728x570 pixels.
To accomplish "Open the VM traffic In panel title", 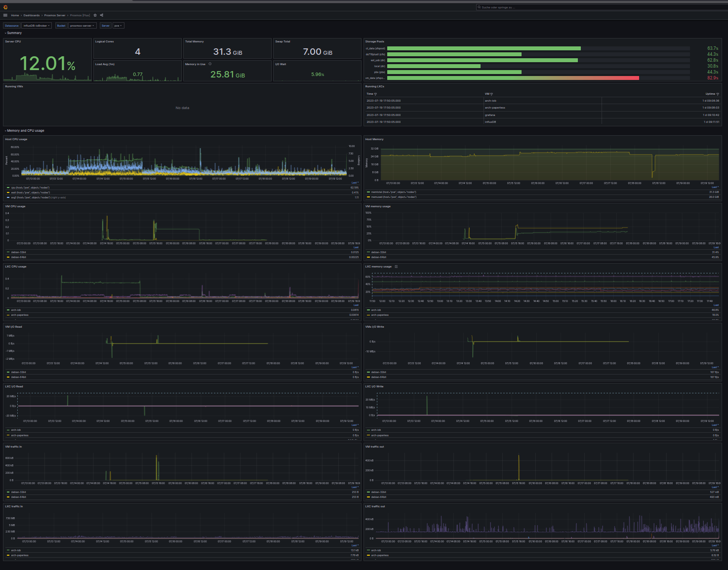I will [13, 447].
